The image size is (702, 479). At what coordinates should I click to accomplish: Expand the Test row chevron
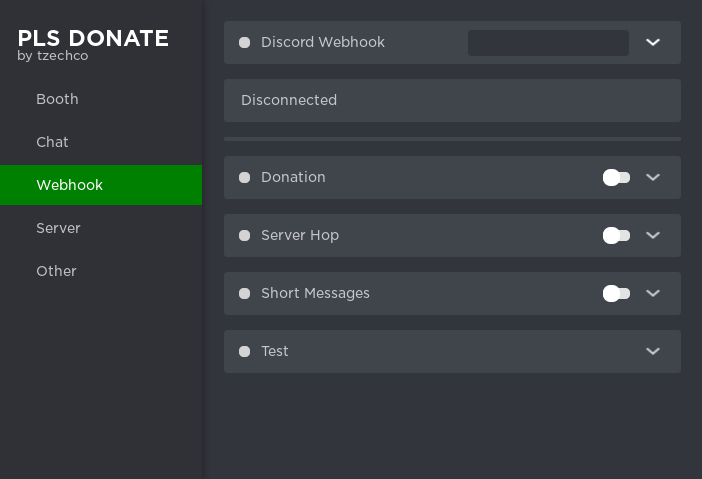click(x=653, y=351)
